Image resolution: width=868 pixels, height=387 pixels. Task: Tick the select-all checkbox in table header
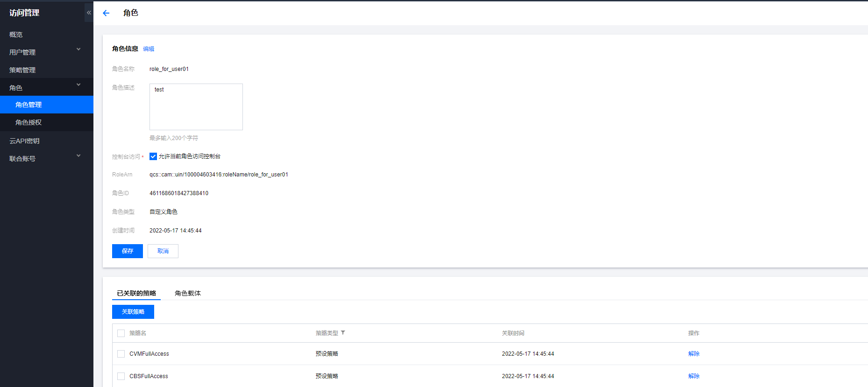coord(121,333)
